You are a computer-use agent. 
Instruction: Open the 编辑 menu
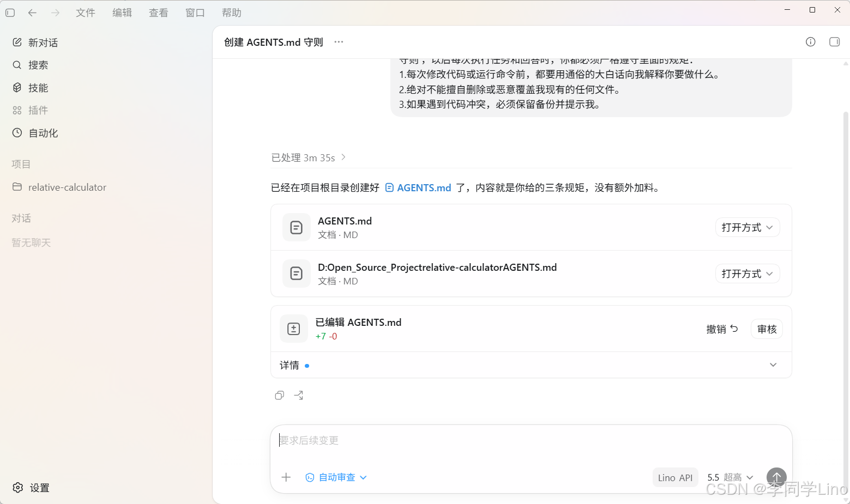(122, 13)
